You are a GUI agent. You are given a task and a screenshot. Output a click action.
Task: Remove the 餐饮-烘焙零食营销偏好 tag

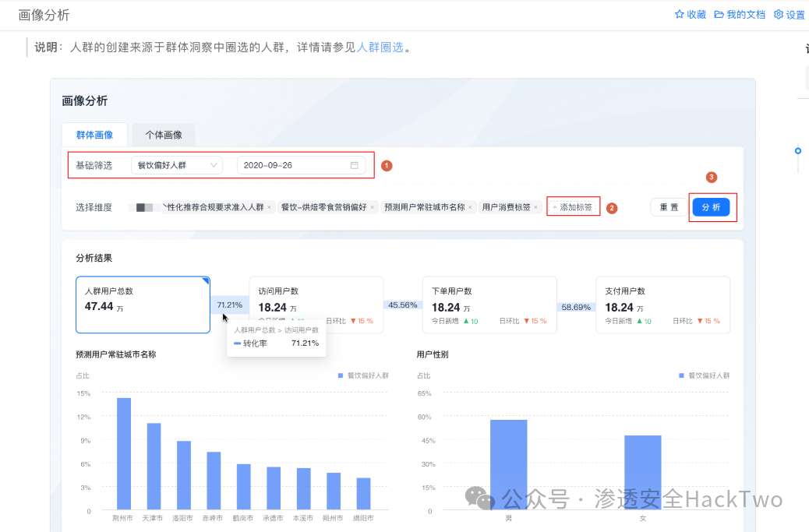(x=373, y=207)
